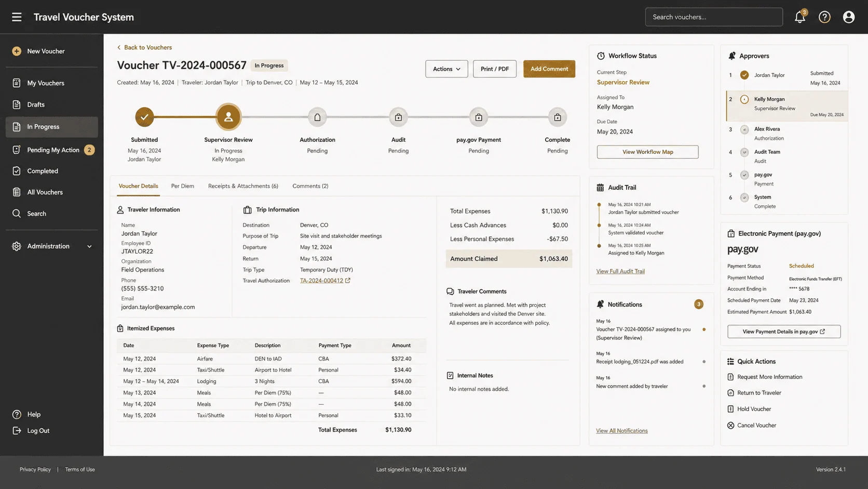Open the Actions dropdown
868x489 pixels.
[x=446, y=69]
